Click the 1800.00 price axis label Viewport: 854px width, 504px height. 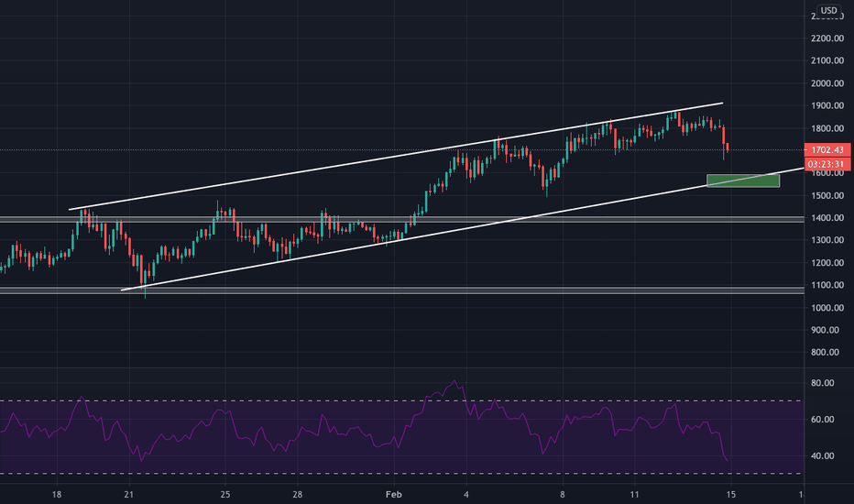click(827, 128)
